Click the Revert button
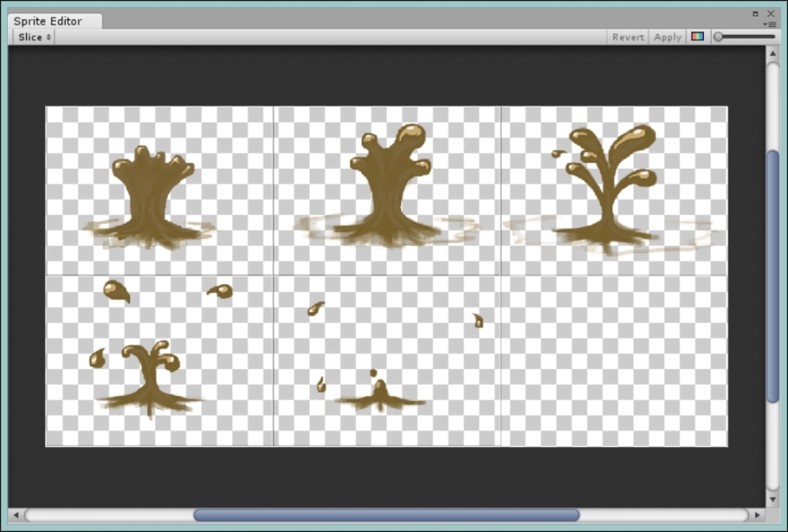 628,37
